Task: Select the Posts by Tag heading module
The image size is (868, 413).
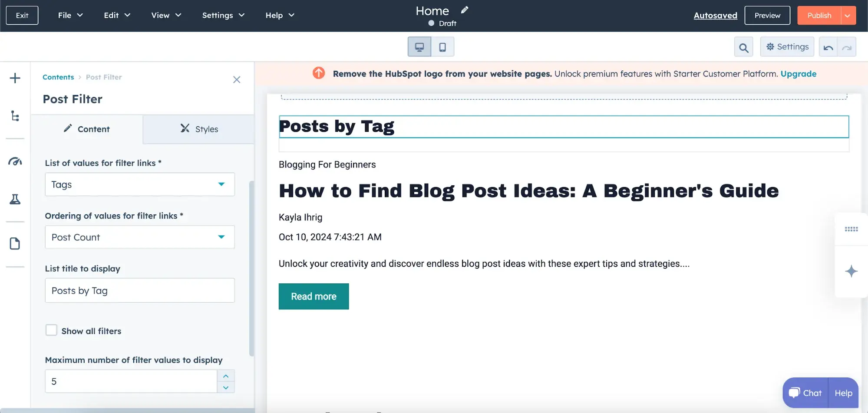Action: (x=564, y=127)
